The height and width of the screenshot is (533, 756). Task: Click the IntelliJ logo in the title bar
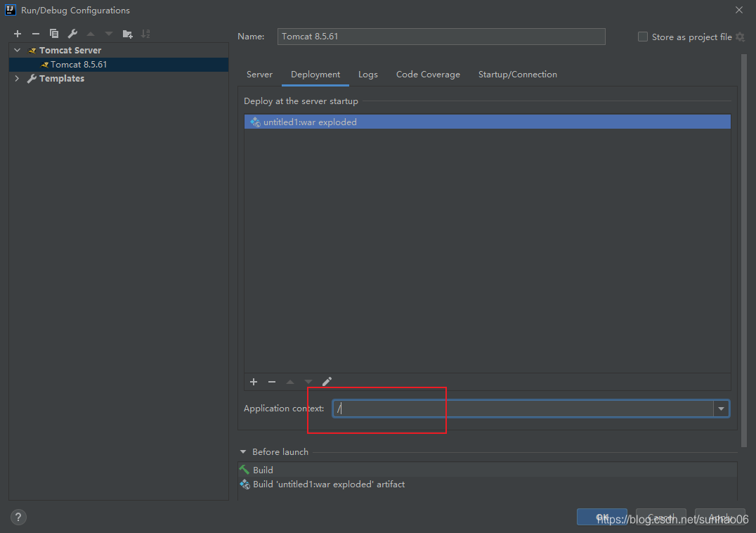click(10, 10)
